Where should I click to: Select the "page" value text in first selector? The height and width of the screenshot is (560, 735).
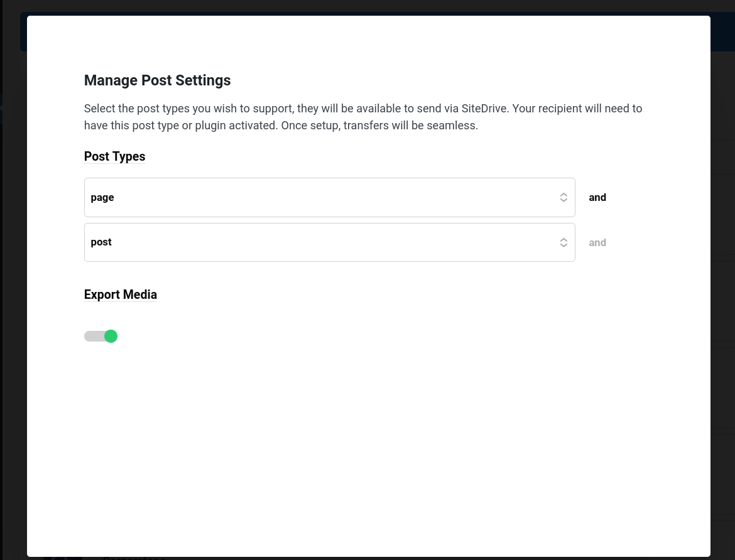coord(102,197)
